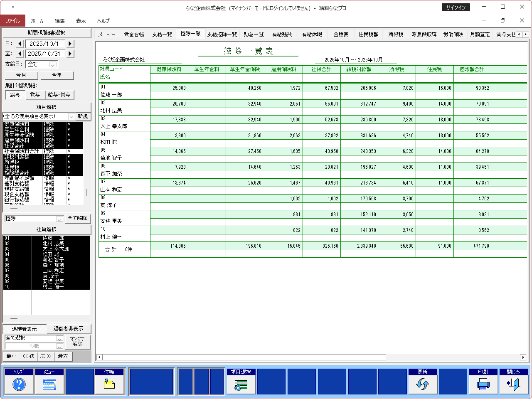
Task: Open the 編集 menu
Action: point(59,21)
